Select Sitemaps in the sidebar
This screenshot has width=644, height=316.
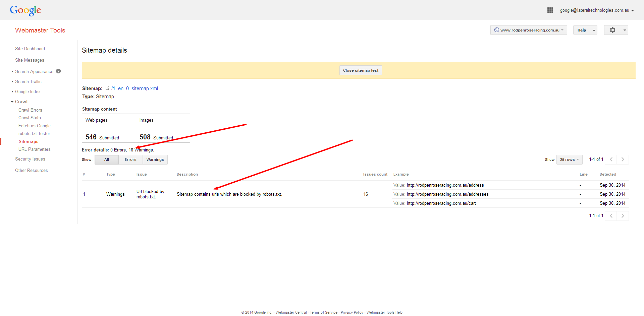click(x=29, y=141)
